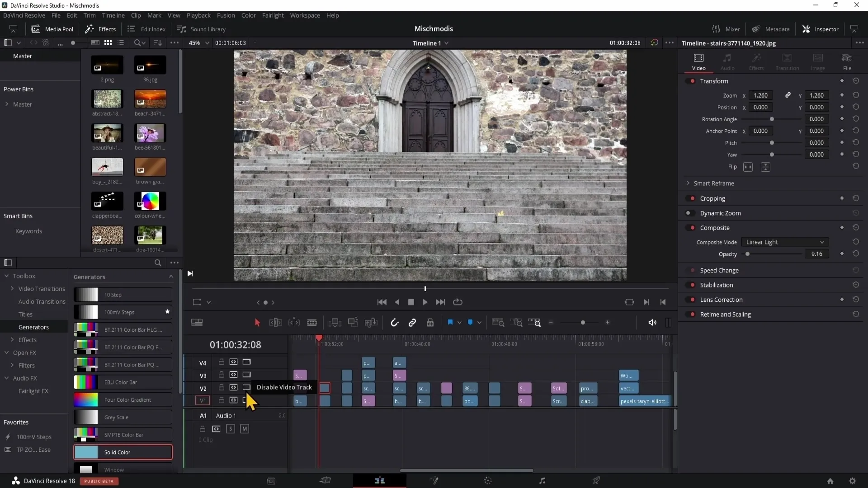Click the Inspector panel icon

(x=807, y=28)
